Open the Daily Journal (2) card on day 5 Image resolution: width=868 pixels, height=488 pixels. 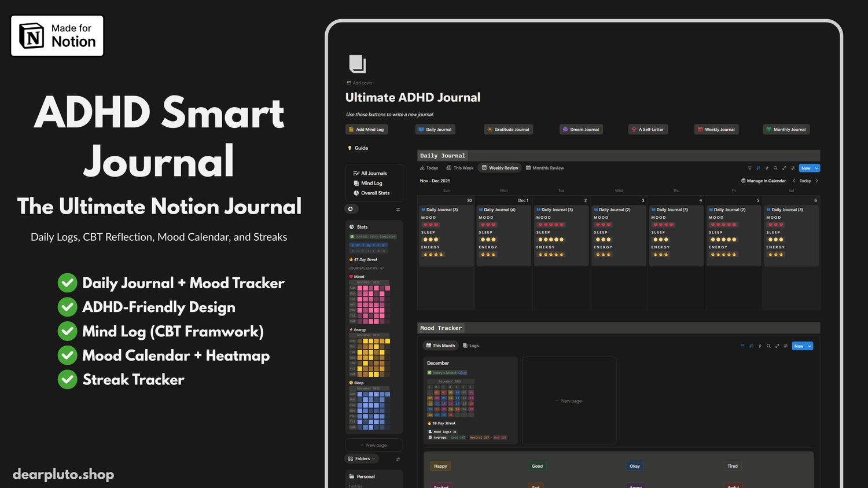[734, 236]
